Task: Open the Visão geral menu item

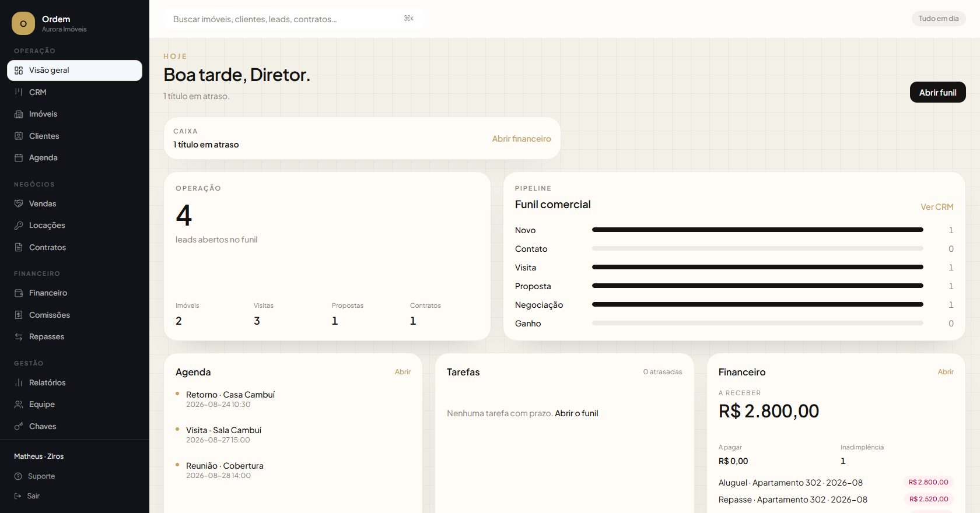Action: pyautogui.click(x=75, y=71)
